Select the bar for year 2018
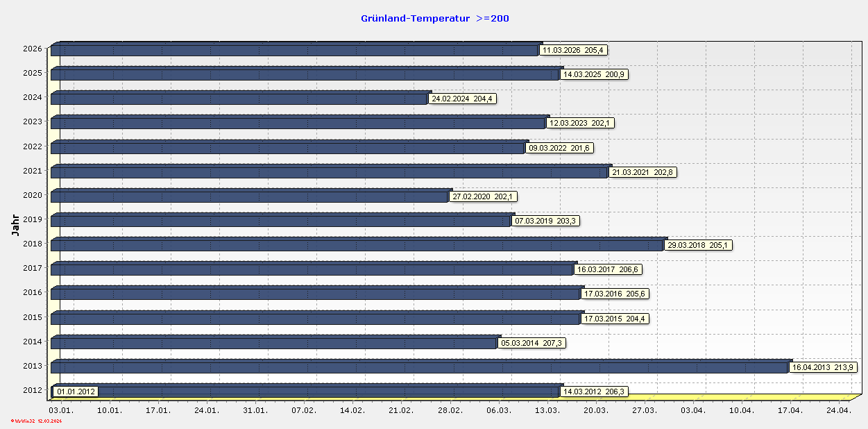868x429 pixels. coord(347,244)
